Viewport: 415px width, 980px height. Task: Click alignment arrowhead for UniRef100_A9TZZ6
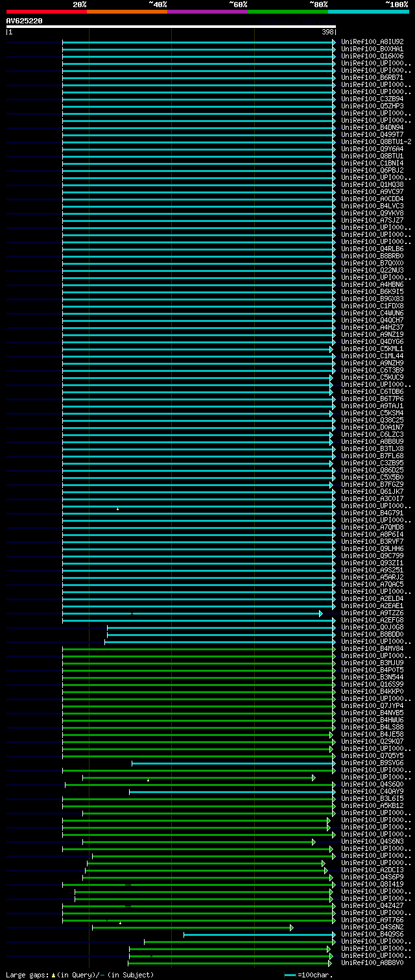320,613
